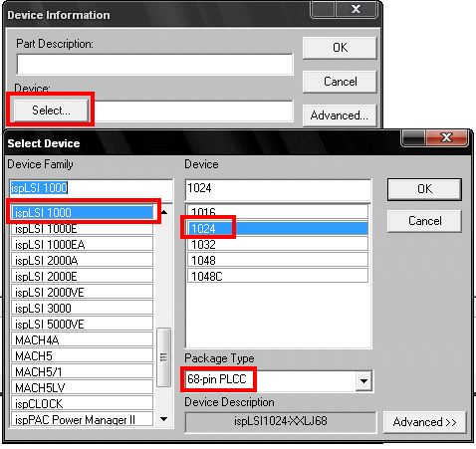Click the family list scroll-down arrow
The width and height of the screenshot is (476, 449).
164,419
